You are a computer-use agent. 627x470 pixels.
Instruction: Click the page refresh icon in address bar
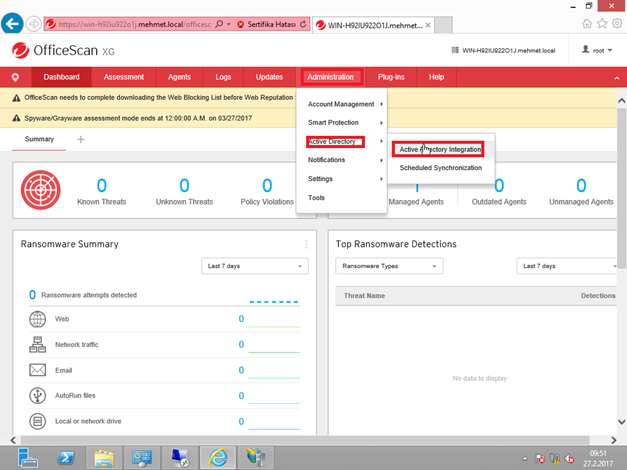pos(303,24)
